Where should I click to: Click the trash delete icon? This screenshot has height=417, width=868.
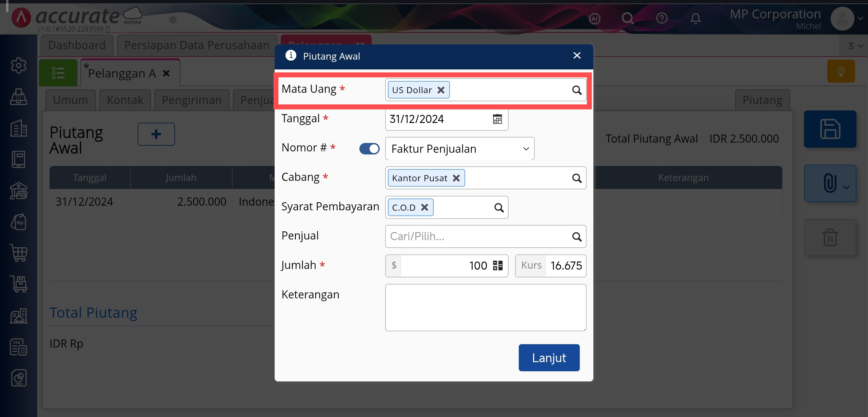click(830, 237)
